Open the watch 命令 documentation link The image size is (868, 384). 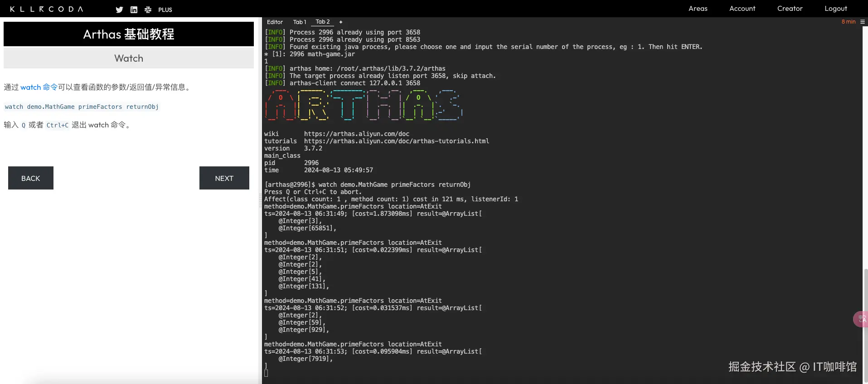(39, 87)
